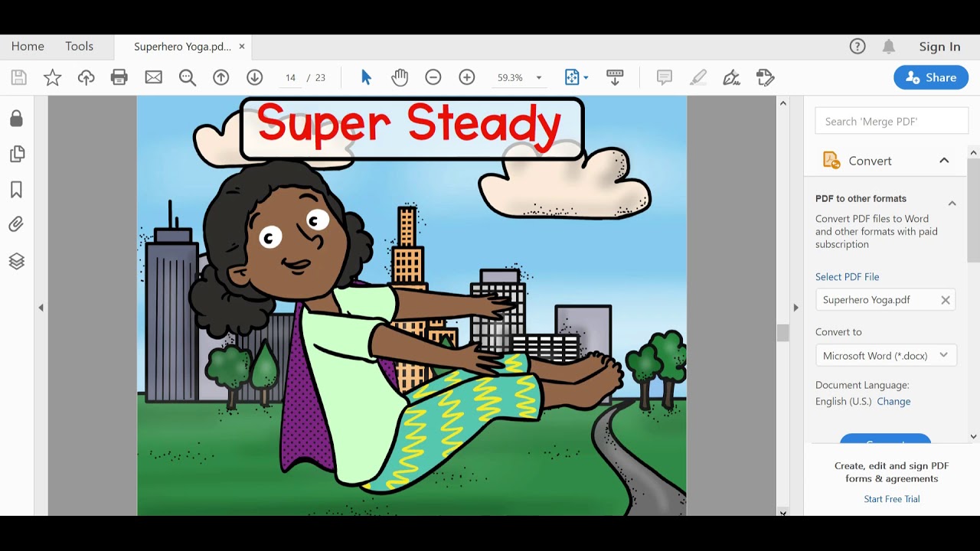The height and width of the screenshot is (551, 980).
Task: Click the Print file icon
Action: (x=119, y=77)
